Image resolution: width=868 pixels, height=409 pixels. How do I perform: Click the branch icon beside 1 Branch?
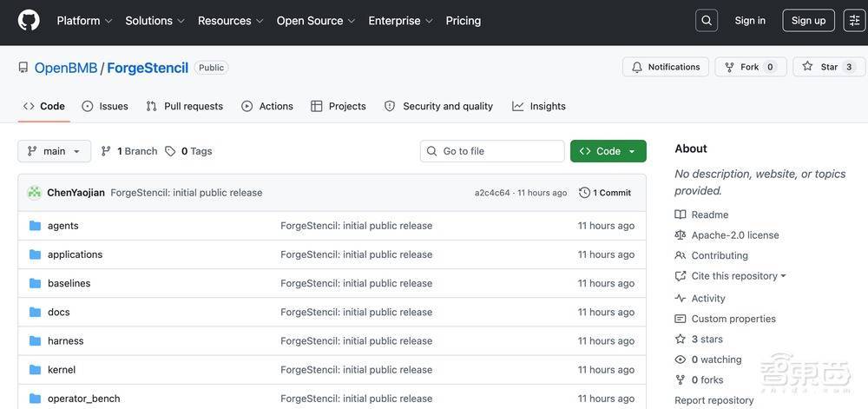(x=106, y=151)
